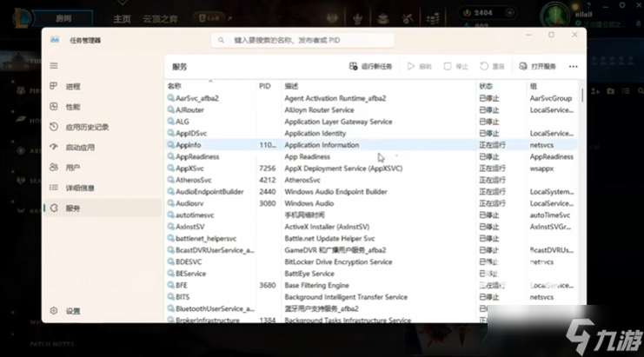The image size is (644, 357).
Task: Click the 房间 button in game client
Action: (x=63, y=18)
